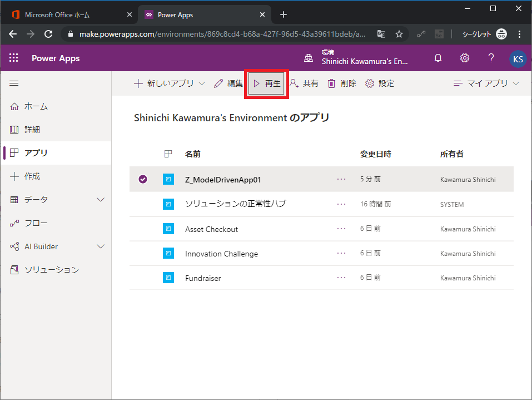Click the 共有 share button

(304, 83)
